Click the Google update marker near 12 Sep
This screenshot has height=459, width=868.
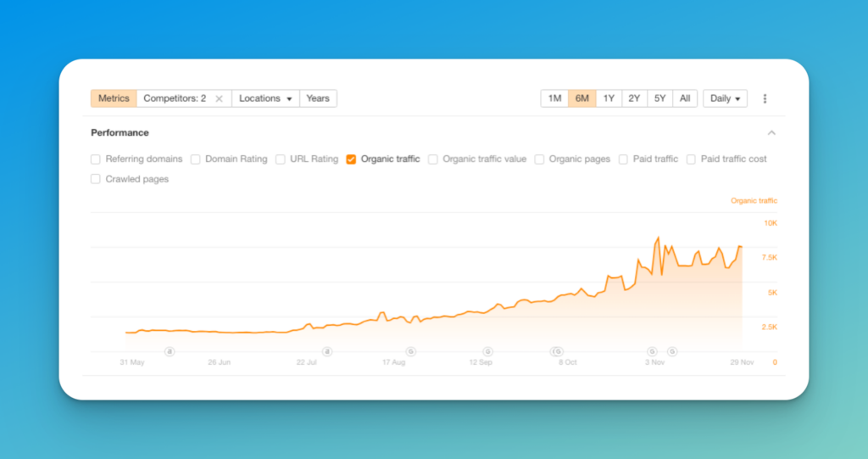tap(487, 351)
